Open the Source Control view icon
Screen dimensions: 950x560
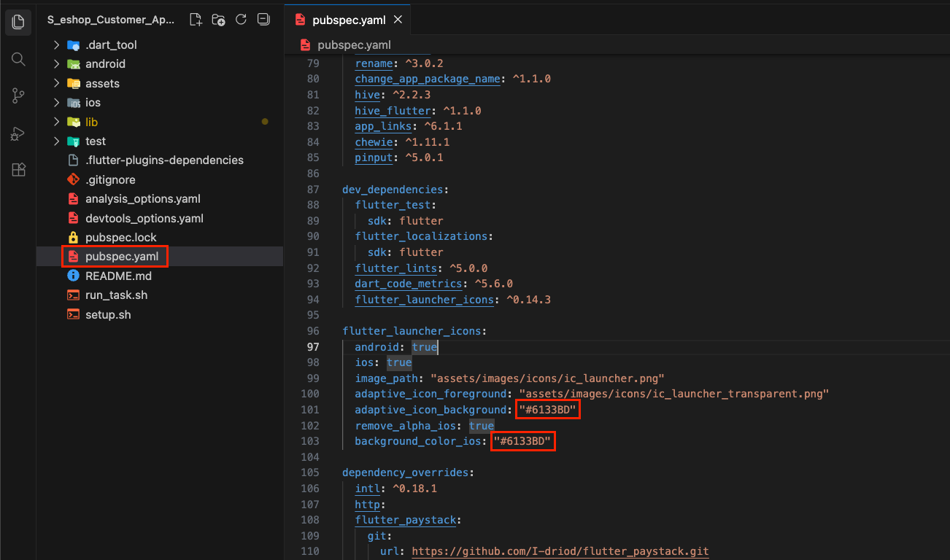click(19, 96)
